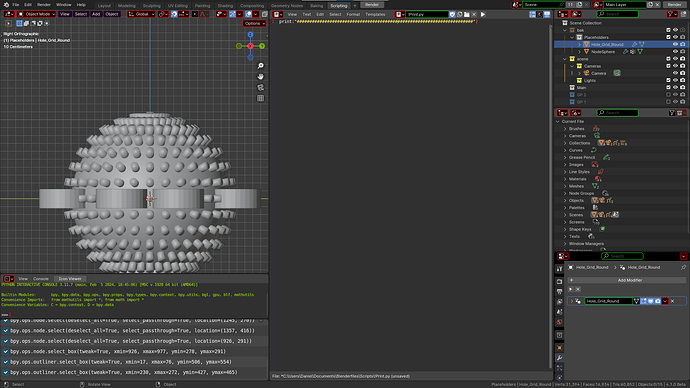This screenshot has height=388, width=690.
Task: Select the tweak cursor tool icon in viewport
Action: (8, 23)
